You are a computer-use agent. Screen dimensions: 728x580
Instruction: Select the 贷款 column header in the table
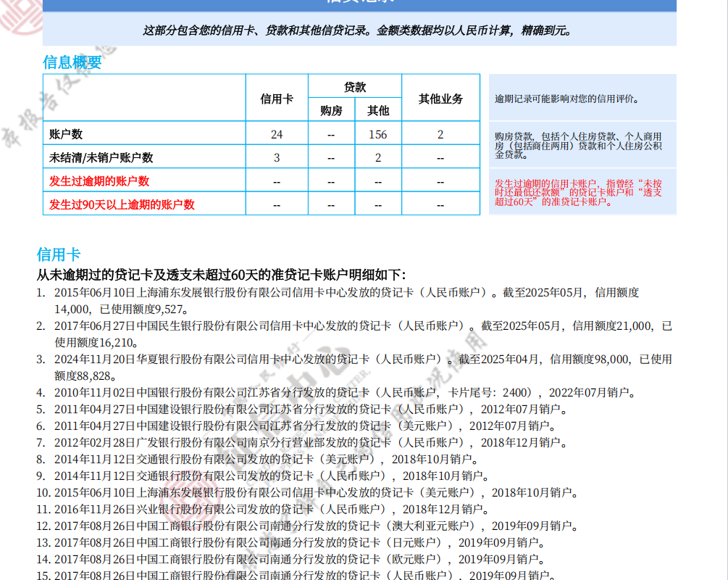click(x=355, y=87)
